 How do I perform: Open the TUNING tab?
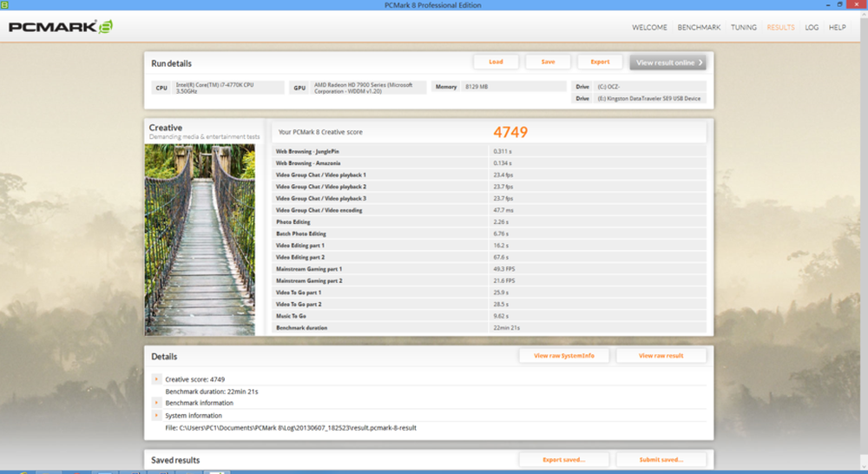pyautogui.click(x=744, y=27)
